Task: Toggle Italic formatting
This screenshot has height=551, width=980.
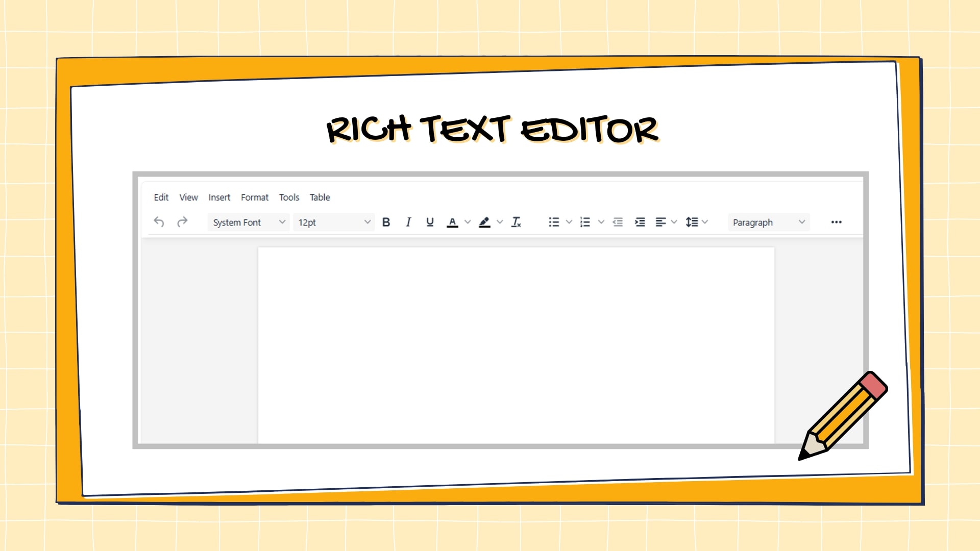Action: (408, 222)
